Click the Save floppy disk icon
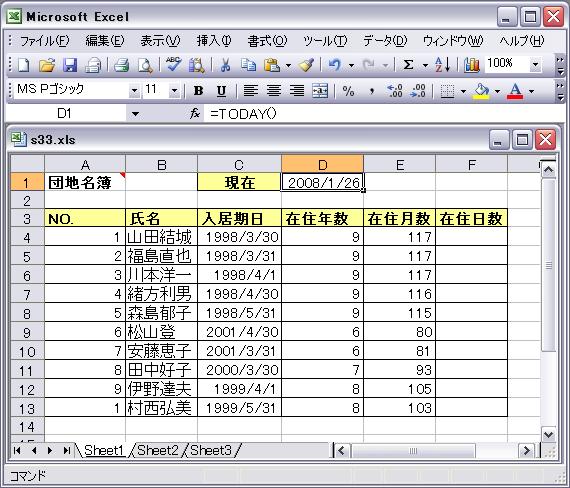The height and width of the screenshot is (488, 570). pyautogui.click(x=70, y=65)
